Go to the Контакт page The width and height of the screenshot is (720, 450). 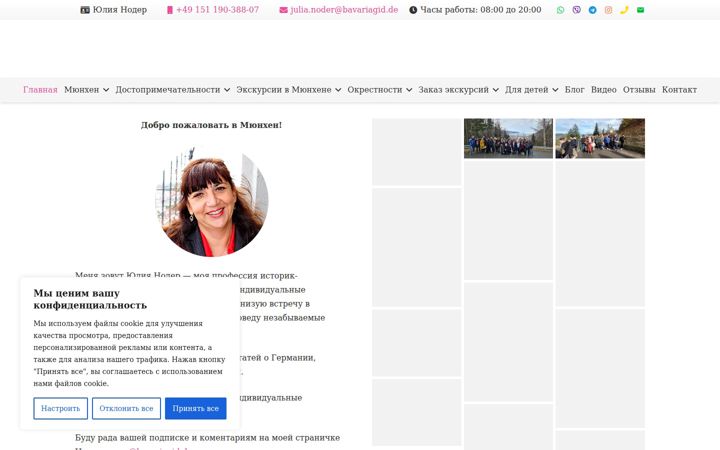click(x=679, y=90)
